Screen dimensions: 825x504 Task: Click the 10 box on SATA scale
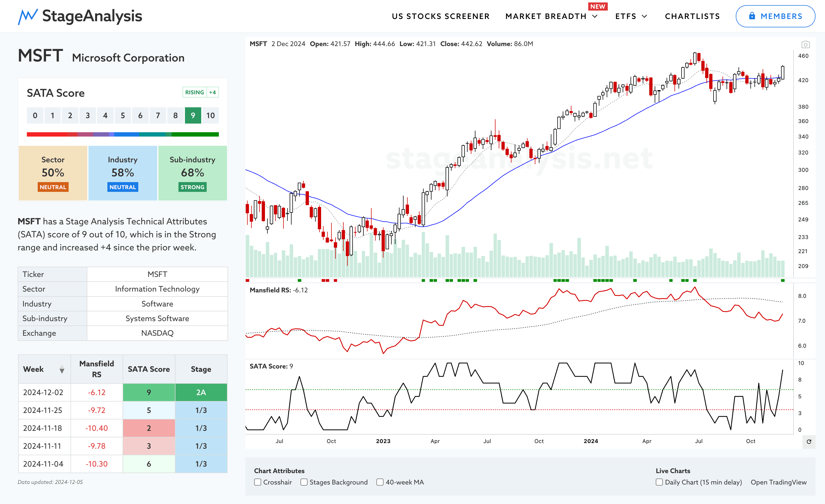(210, 116)
